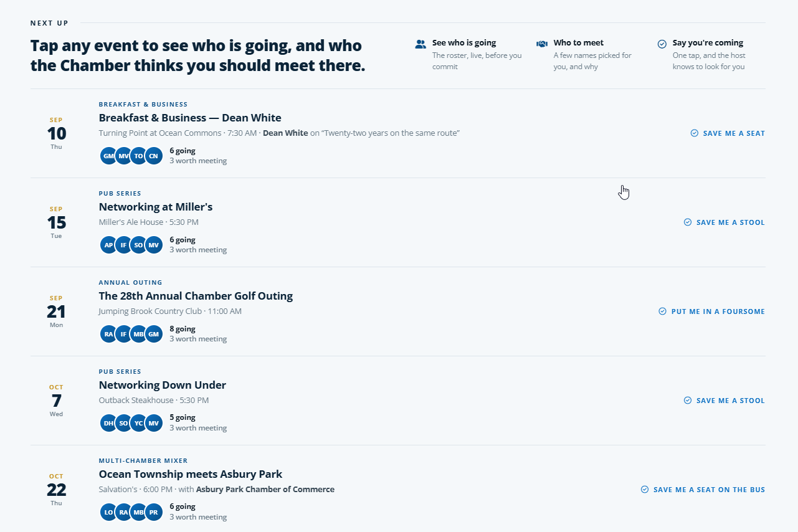Click the handshake icon beside Who to meet
The height and width of the screenshot is (532, 798).
coord(542,44)
